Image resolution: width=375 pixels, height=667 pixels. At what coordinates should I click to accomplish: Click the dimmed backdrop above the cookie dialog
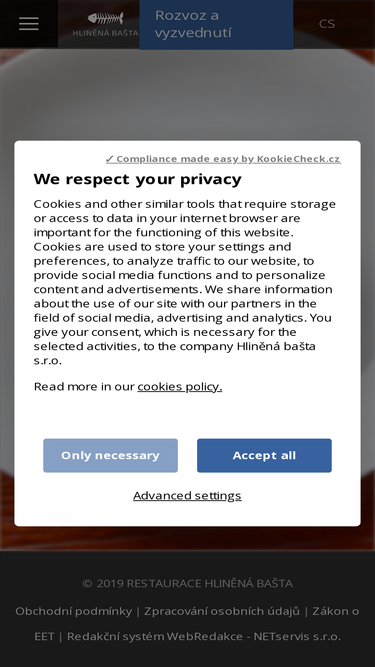187,94
